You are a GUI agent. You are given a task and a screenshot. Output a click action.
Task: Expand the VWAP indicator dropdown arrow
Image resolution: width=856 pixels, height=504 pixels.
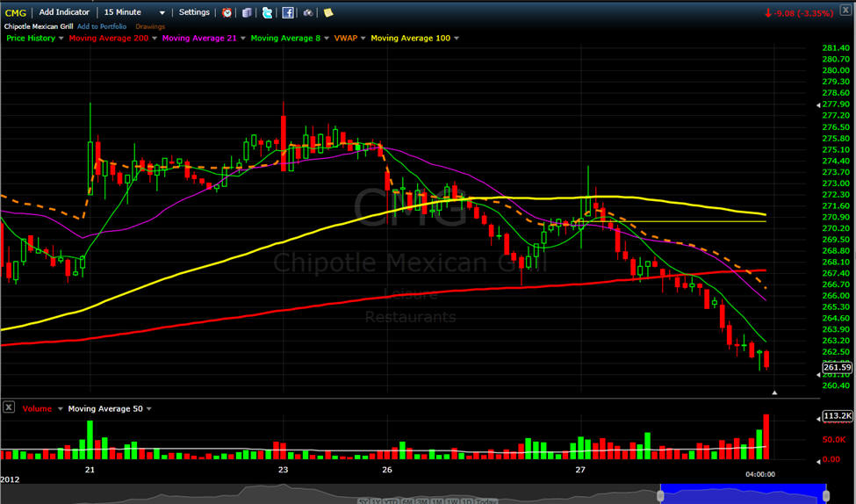click(x=363, y=39)
